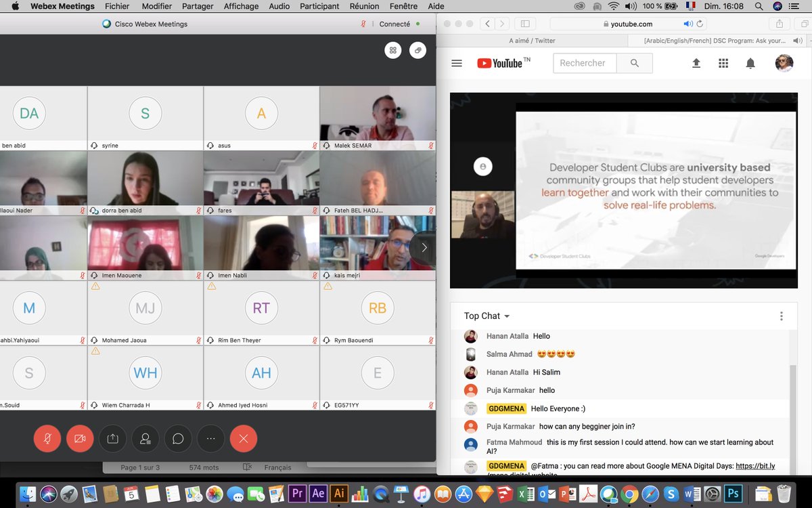Switch to 'A aimé / Twitter' tab
The width and height of the screenshot is (812, 508).
click(x=532, y=41)
